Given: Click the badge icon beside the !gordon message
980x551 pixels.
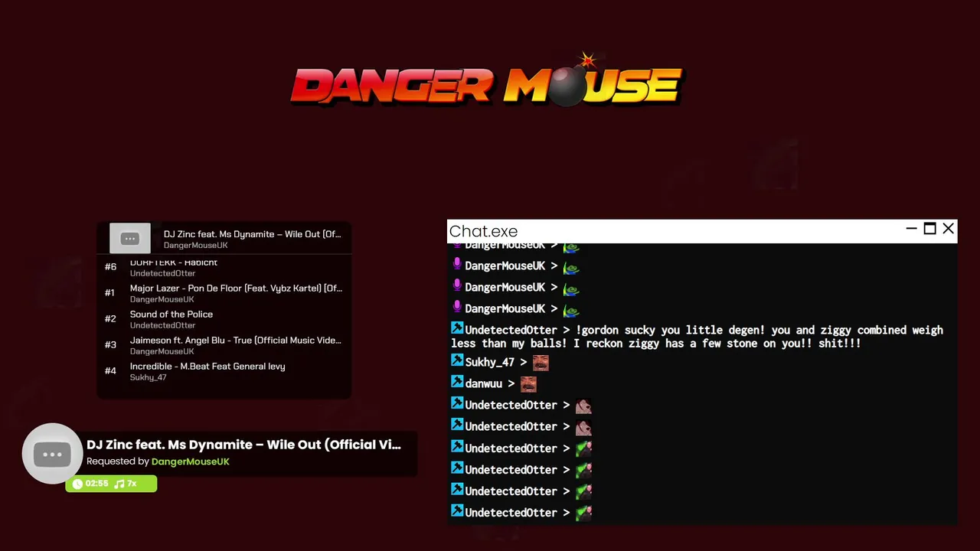Looking at the screenshot, I should [x=457, y=328].
